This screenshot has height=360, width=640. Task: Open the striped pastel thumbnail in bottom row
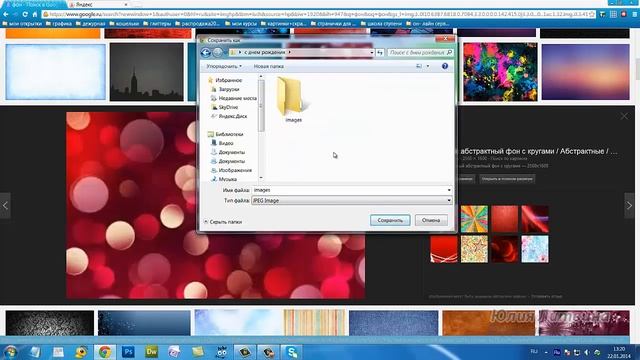pyautogui.click(x=315, y=323)
